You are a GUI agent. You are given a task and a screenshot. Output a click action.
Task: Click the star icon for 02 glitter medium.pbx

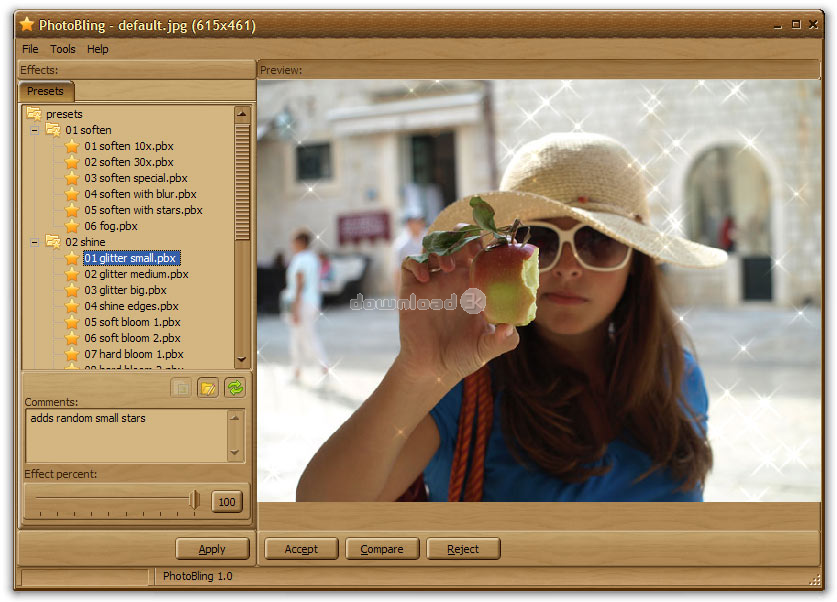pos(72,274)
